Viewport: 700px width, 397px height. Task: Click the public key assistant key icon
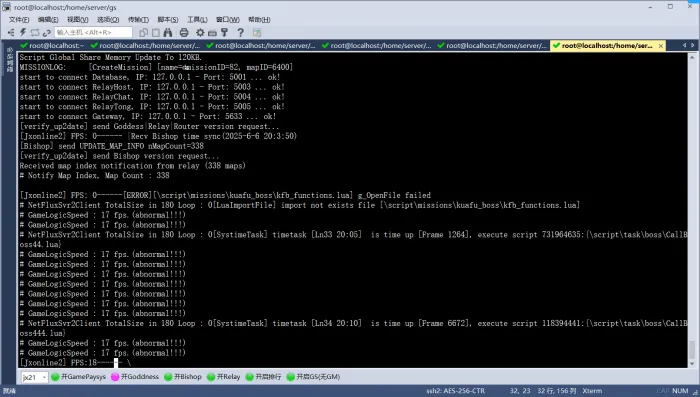click(x=225, y=33)
